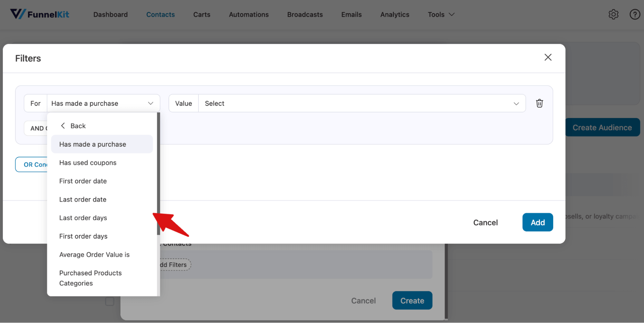Click Cancel in the background dialog
The width and height of the screenshot is (644, 323).
click(363, 300)
